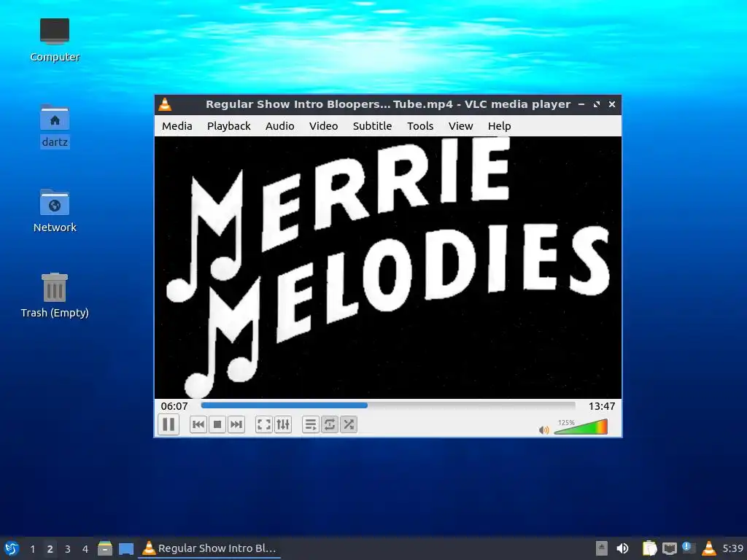Open the Subtitle menu
This screenshot has width=747, height=560.
pyautogui.click(x=372, y=126)
